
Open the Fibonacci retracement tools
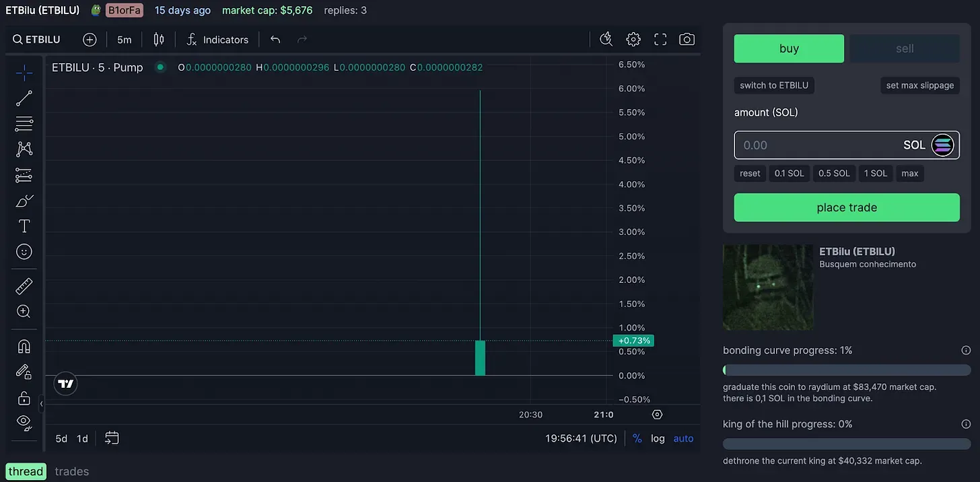[x=24, y=124]
